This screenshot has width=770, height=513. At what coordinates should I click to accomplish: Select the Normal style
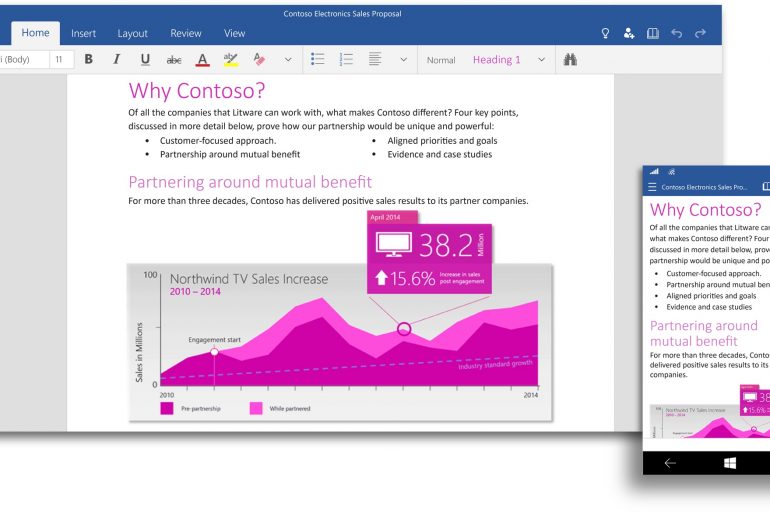point(441,60)
